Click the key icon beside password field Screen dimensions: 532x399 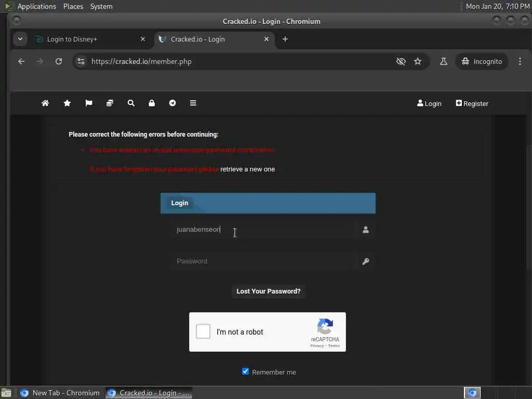365,261
